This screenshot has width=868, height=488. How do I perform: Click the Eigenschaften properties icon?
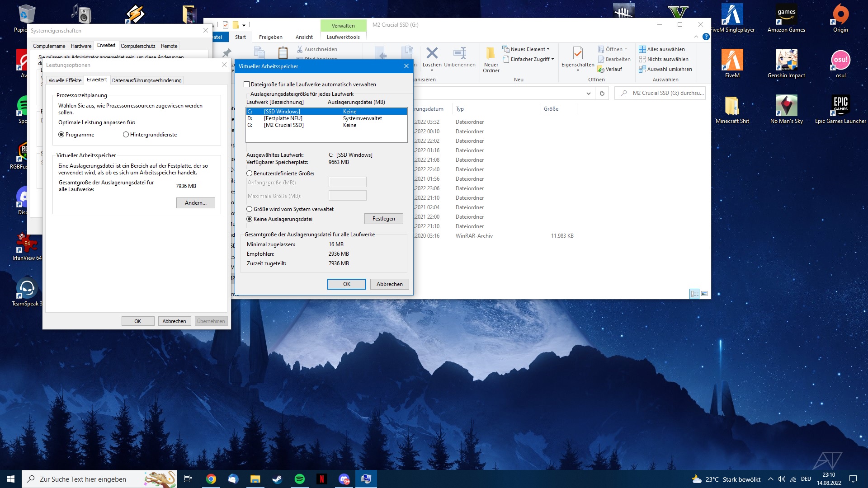coord(577,53)
